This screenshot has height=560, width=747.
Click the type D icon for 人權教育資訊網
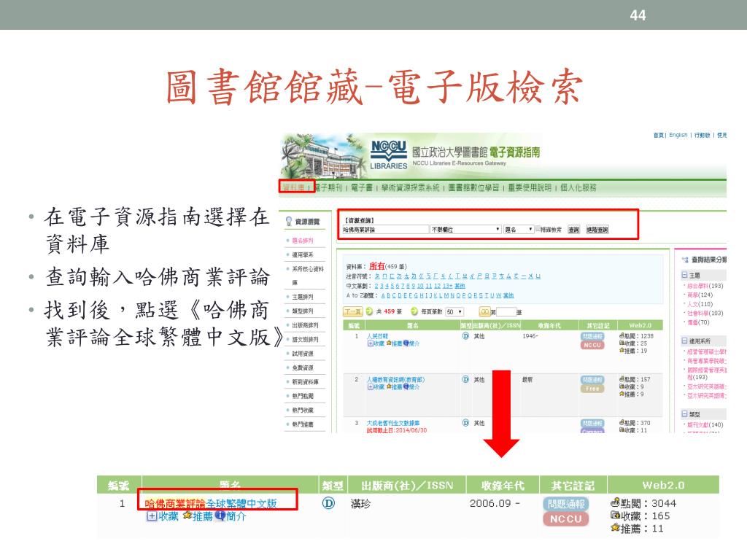(x=465, y=379)
